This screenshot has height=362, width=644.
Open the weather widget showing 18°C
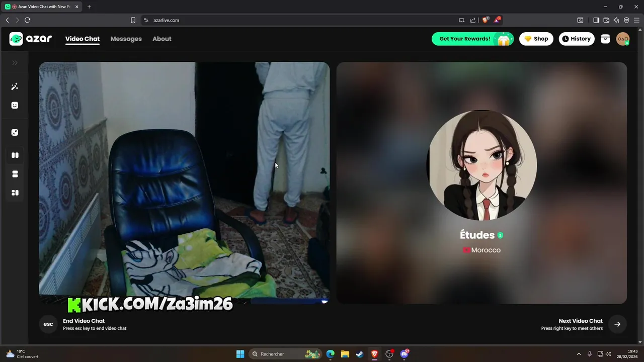[23, 354]
